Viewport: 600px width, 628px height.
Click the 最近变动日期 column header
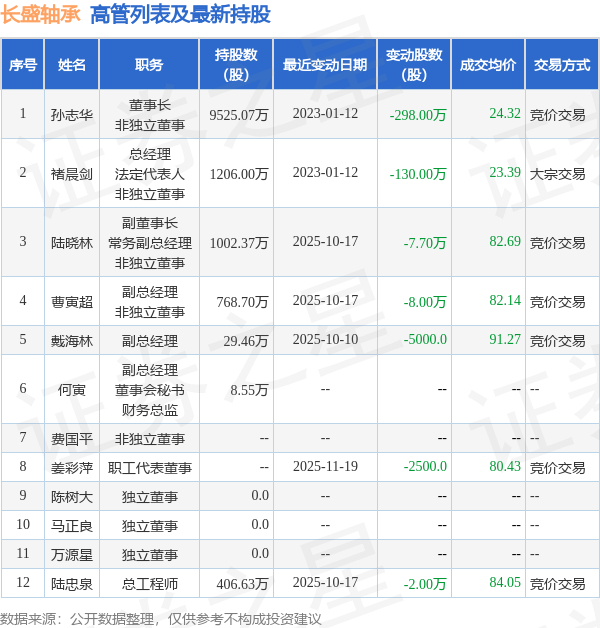325,64
